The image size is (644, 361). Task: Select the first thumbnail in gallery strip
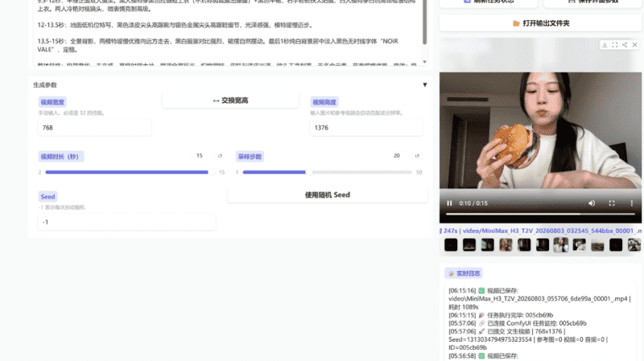coord(451,245)
